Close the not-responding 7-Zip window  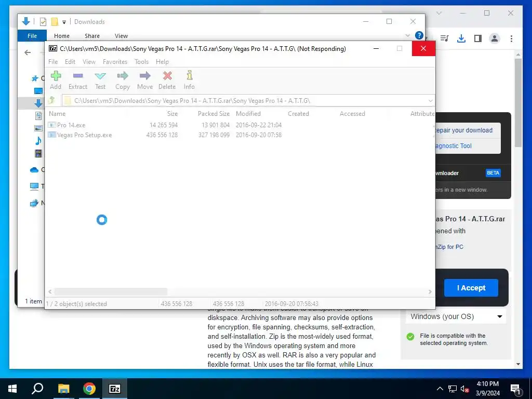[423, 48]
